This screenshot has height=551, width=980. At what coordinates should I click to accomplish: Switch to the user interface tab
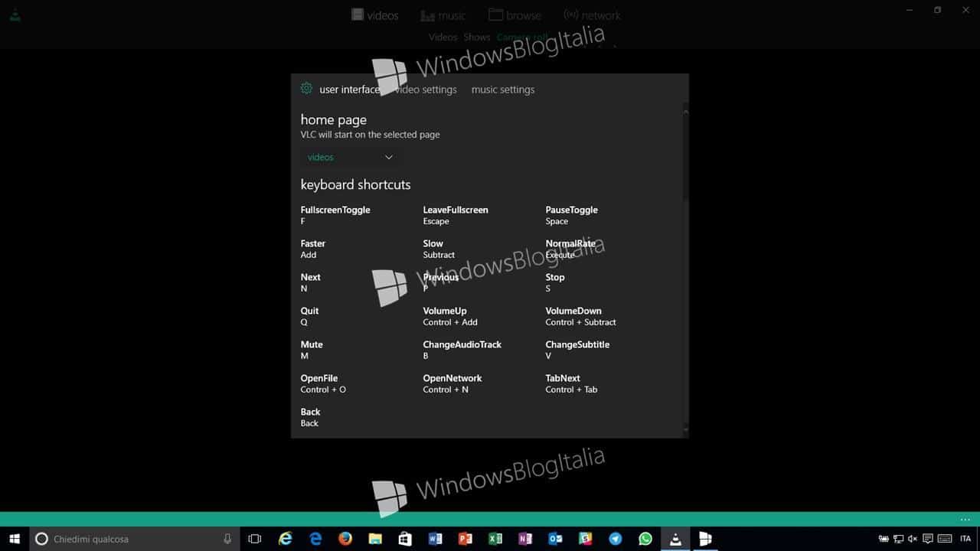[x=349, y=90]
